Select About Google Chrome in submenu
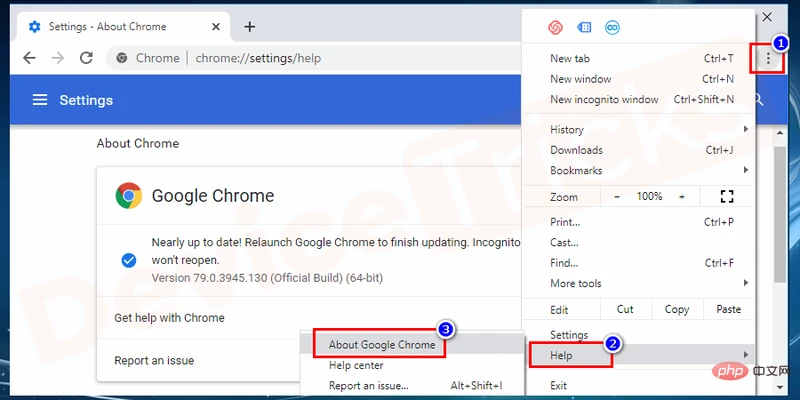The width and height of the screenshot is (800, 400). pos(412,345)
